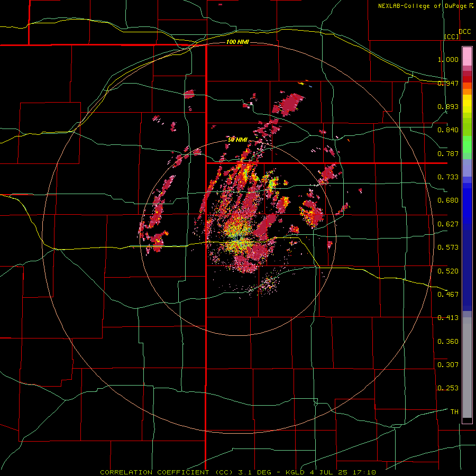Click the 0.680 scale value
Image resolution: width=476 pixels, height=476 pixels.
click(x=448, y=200)
